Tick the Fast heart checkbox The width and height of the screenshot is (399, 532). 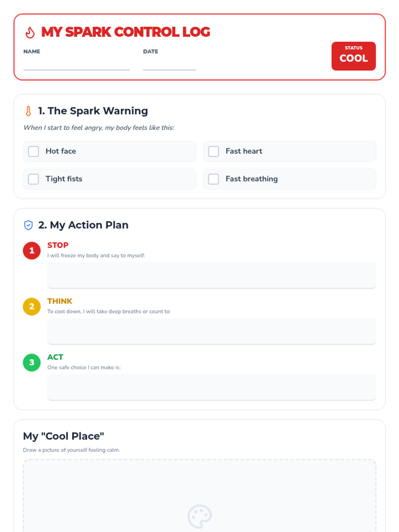(x=213, y=151)
